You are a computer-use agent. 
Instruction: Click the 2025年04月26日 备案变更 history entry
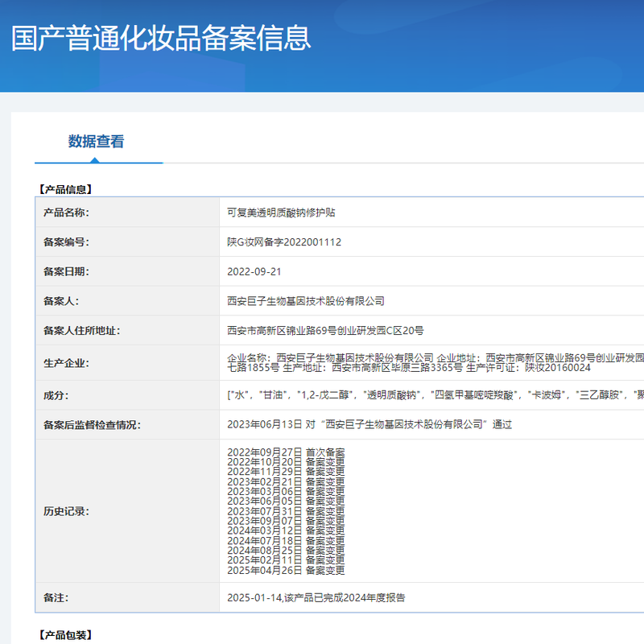click(x=286, y=570)
